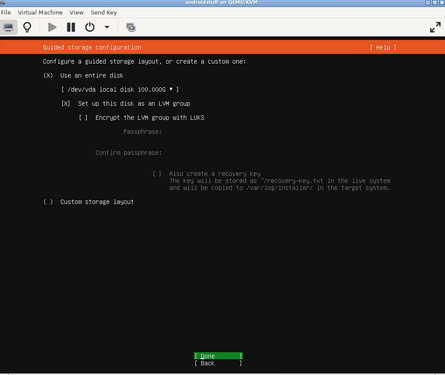The image size is (445, 375).
Task: Uncheck Set up this disk as LVM group
Action: pos(126,104)
